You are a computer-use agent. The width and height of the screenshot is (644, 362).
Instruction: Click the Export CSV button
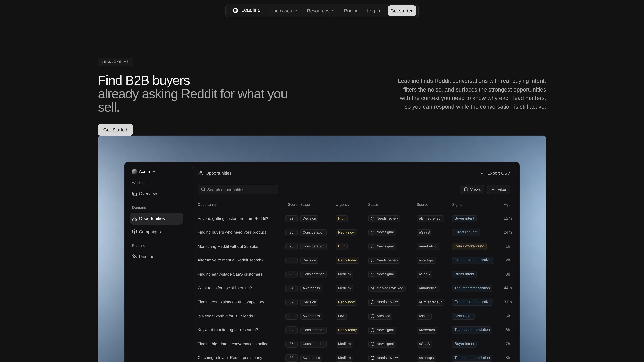[x=495, y=173]
